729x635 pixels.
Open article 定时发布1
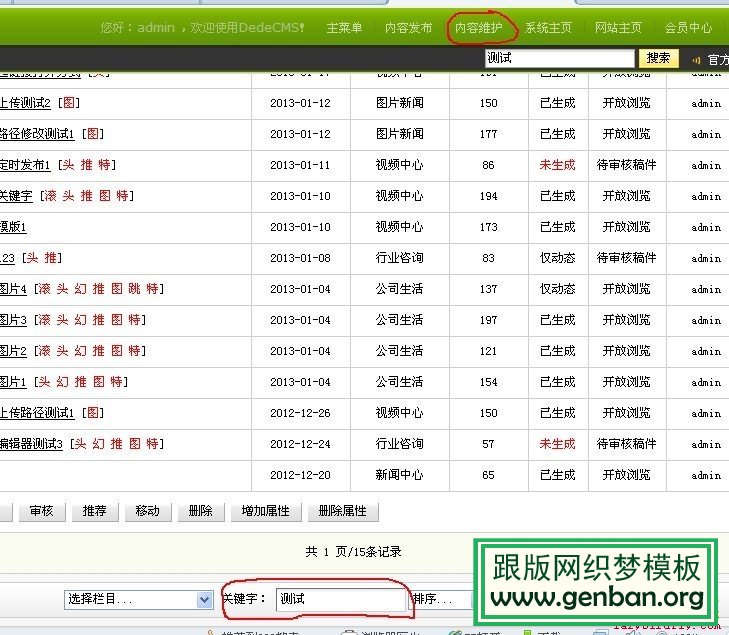(25, 165)
